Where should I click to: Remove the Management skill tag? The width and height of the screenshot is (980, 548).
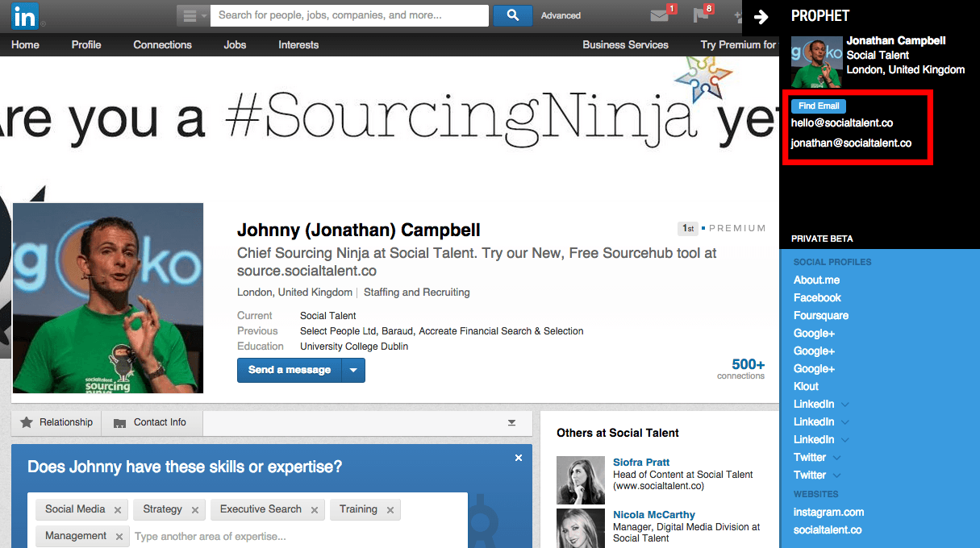pos(119,537)
